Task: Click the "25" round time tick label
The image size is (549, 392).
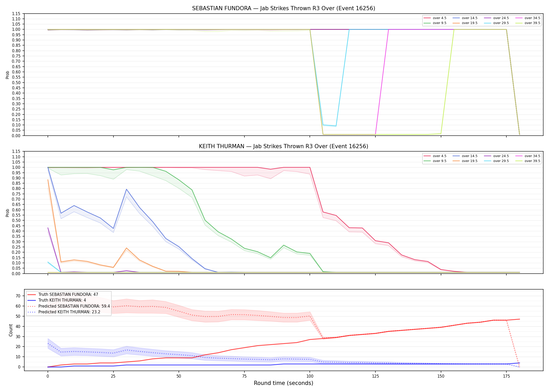Action: (113, 376)
